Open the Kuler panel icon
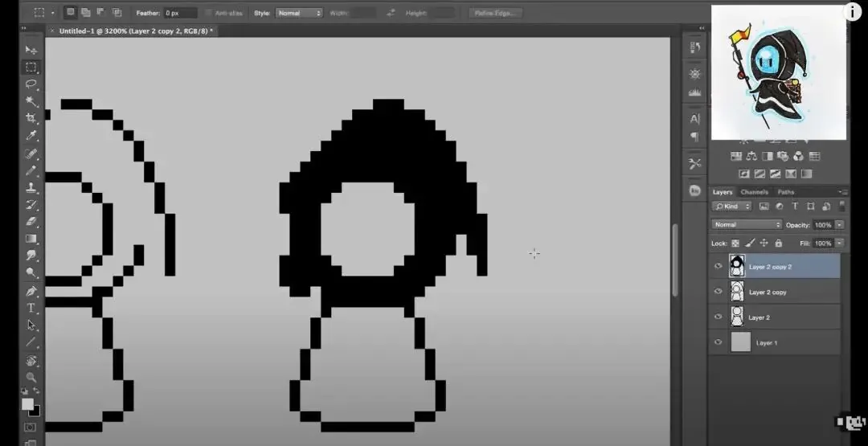The height and width of the screenshot is (446, 868). click(x=694, y=190)
